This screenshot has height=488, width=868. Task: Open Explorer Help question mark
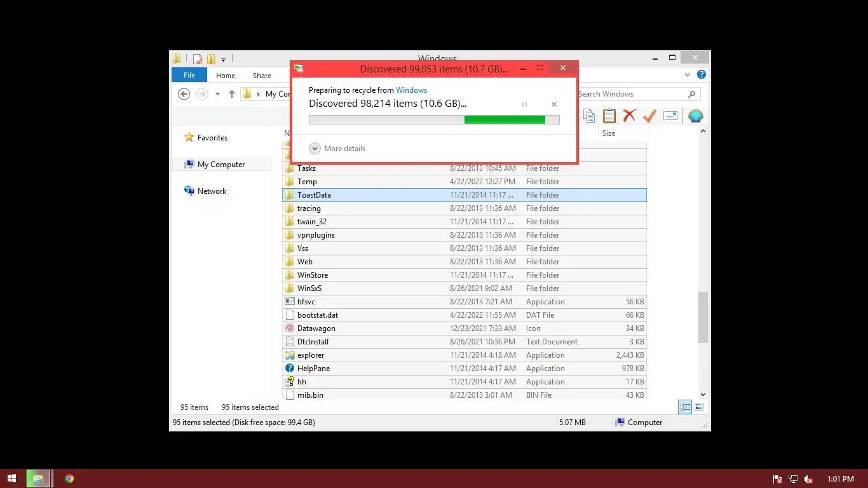702,75
